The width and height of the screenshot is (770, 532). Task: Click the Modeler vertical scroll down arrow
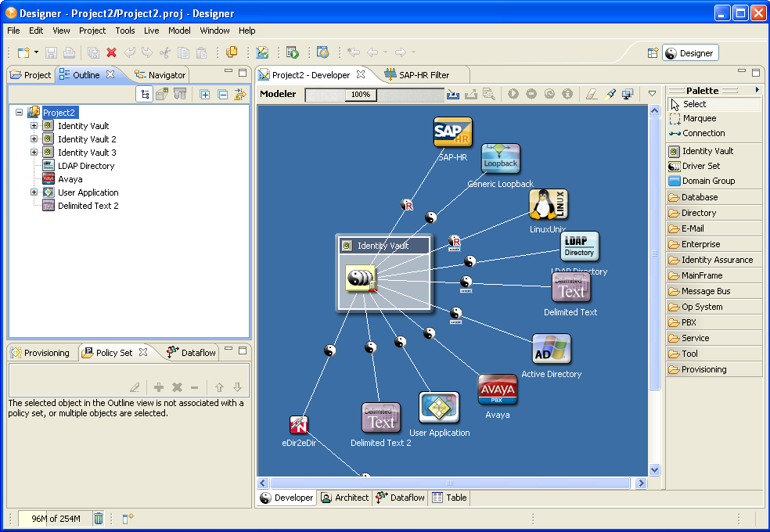coord(654,469)
